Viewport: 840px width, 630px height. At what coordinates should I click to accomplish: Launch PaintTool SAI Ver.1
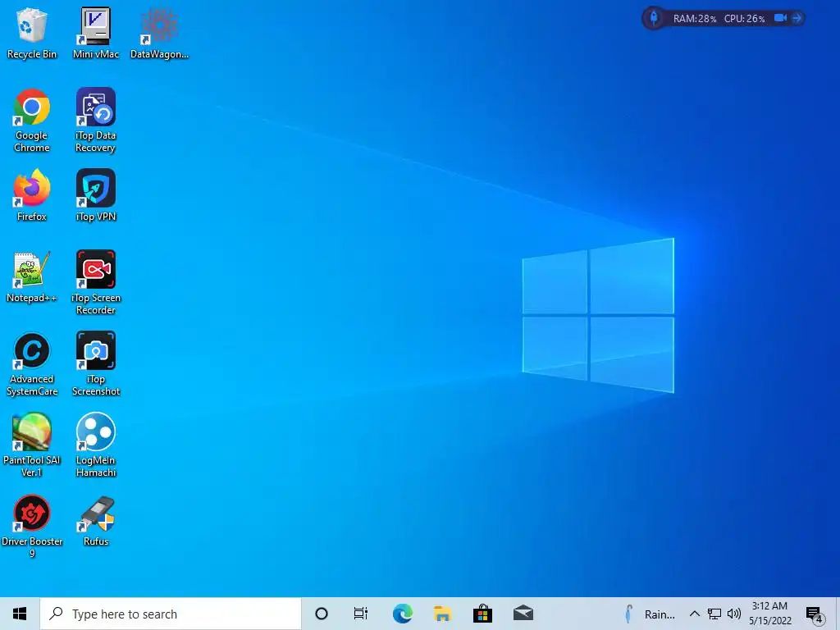click(32, 445)
